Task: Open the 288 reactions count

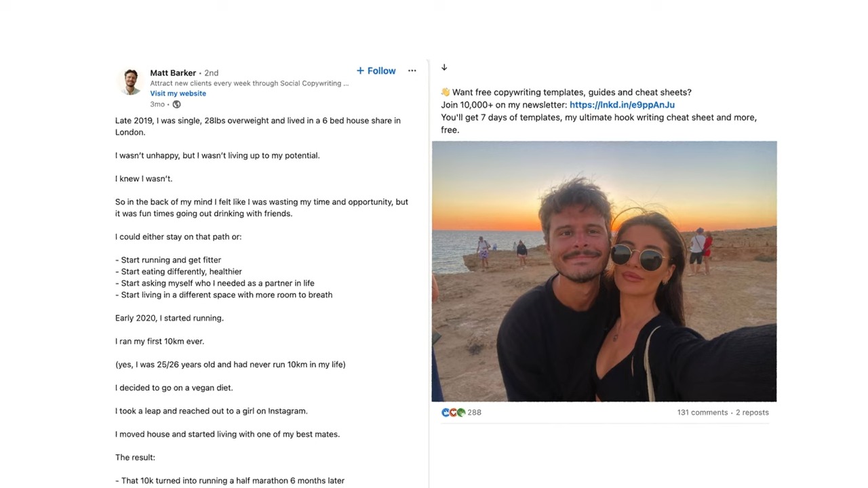Action: (475, 412)
